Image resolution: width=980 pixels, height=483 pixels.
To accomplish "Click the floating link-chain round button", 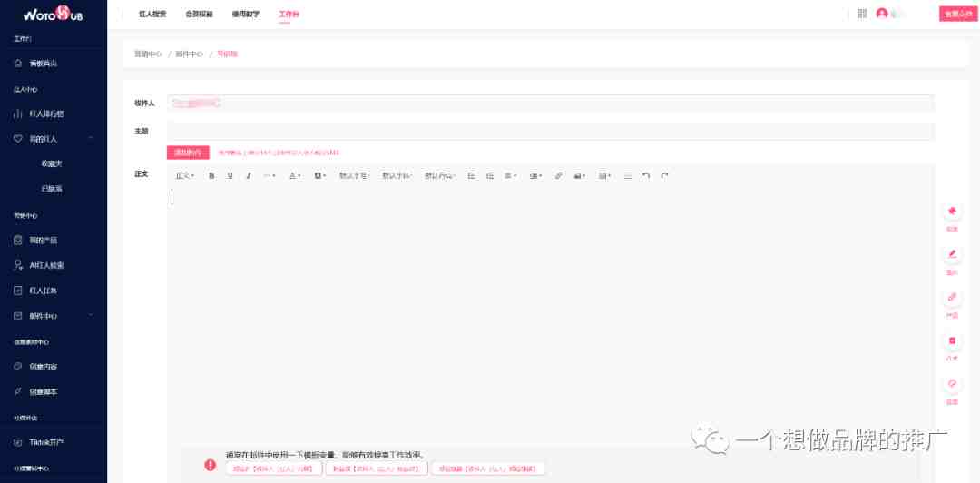I will click(x=953, y=297).
